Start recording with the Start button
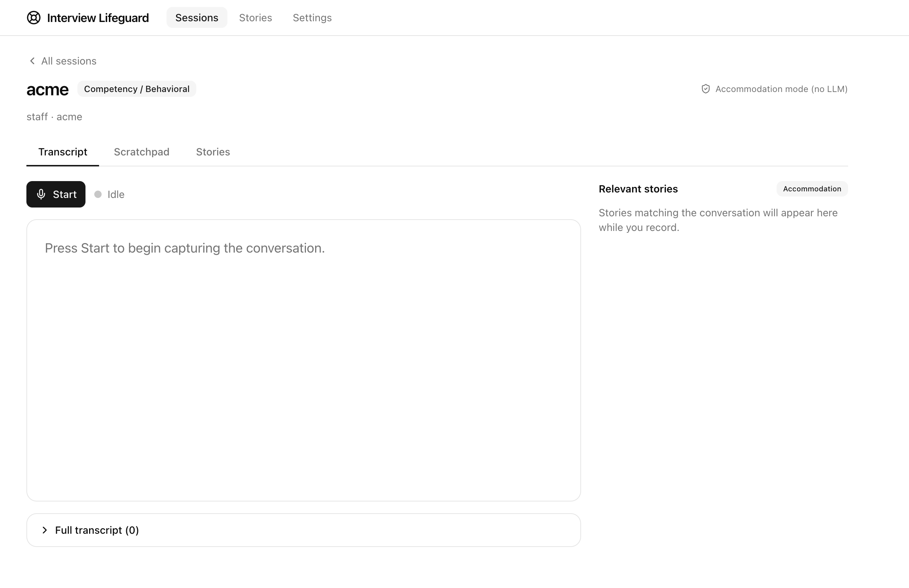 pos(56,195)
